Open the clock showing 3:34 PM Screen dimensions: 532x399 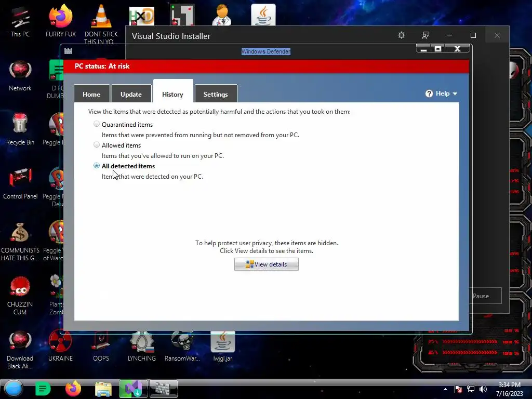[x=510, y=389]
